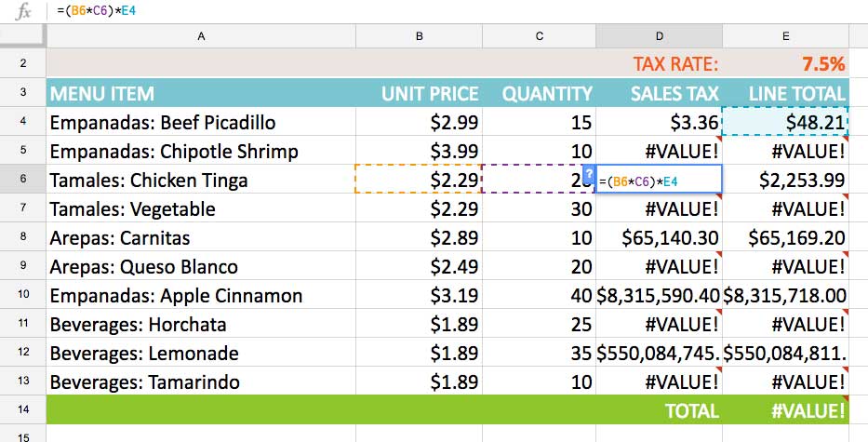The image size is (868, 442).
Task: Click the in-cell formula editor in D6
Action: tap(659, 181)
